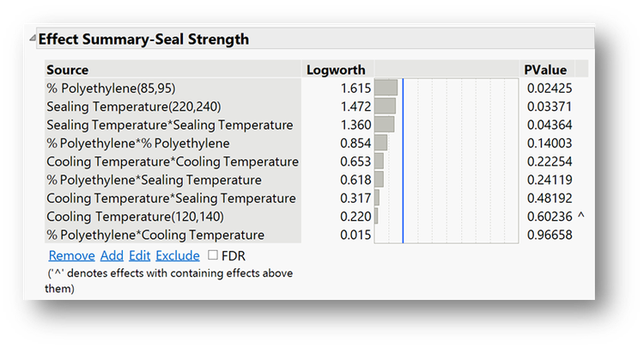Click the PValue column header
644x349 pixels.
point(544,70)
